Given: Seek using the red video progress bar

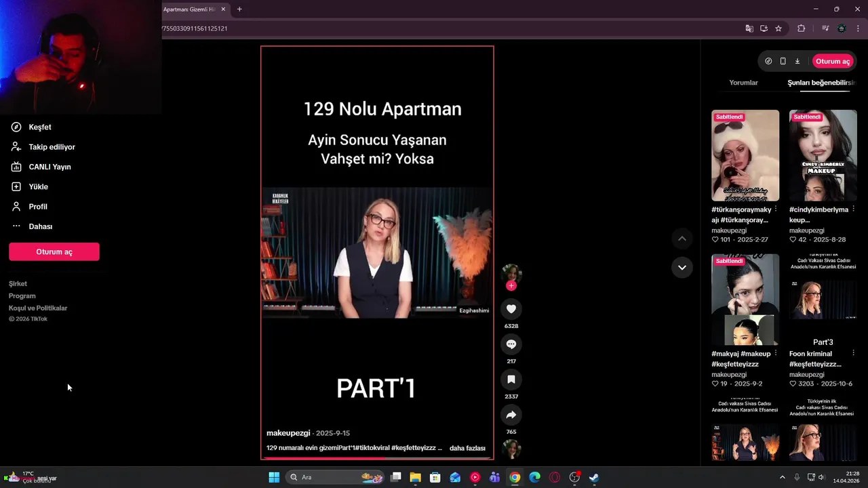Looking at the screenshot, I should click(377, 458).
